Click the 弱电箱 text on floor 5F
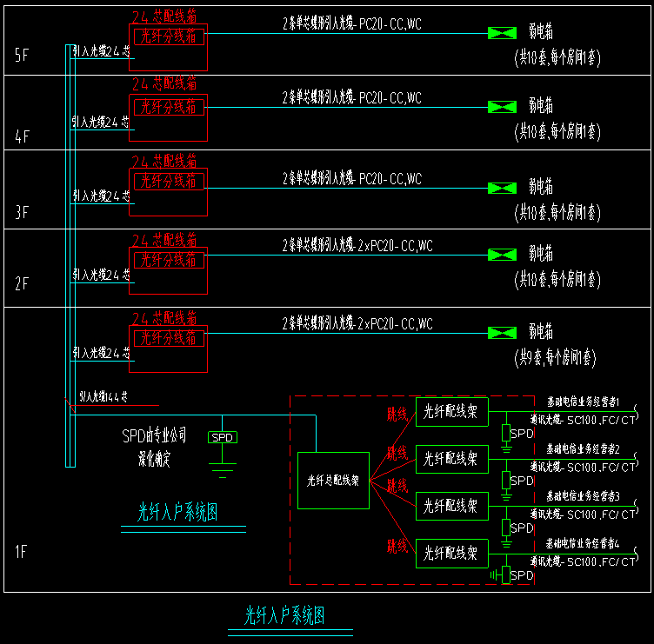 pyautogui.click(x=541, y=31)
